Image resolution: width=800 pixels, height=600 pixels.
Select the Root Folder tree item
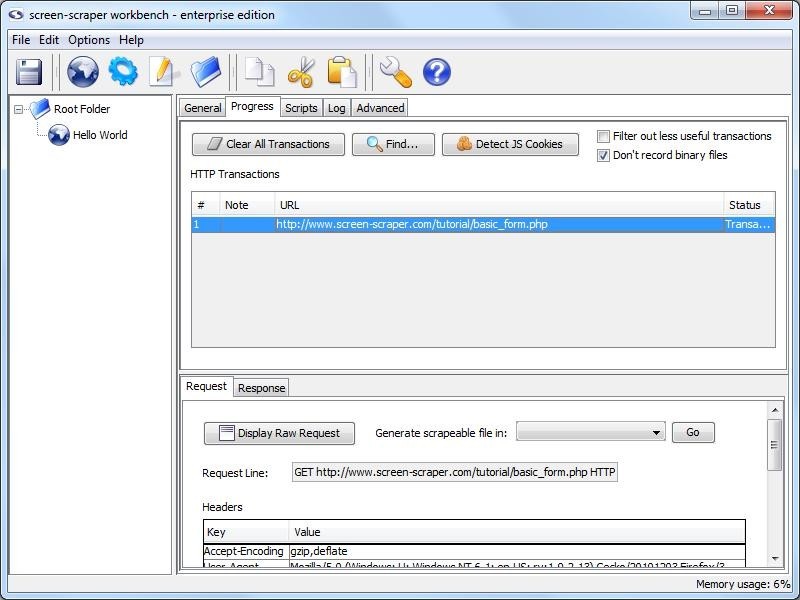click(82, 109)
